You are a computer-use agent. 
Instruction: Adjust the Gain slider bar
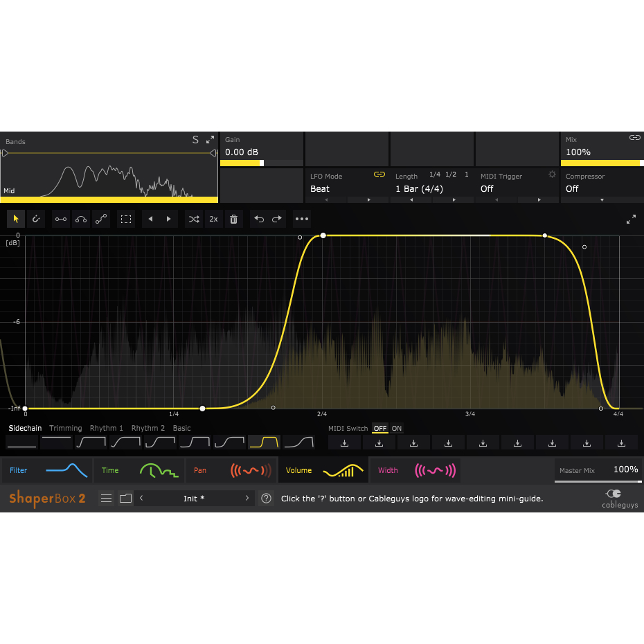(x=262, y=163)
